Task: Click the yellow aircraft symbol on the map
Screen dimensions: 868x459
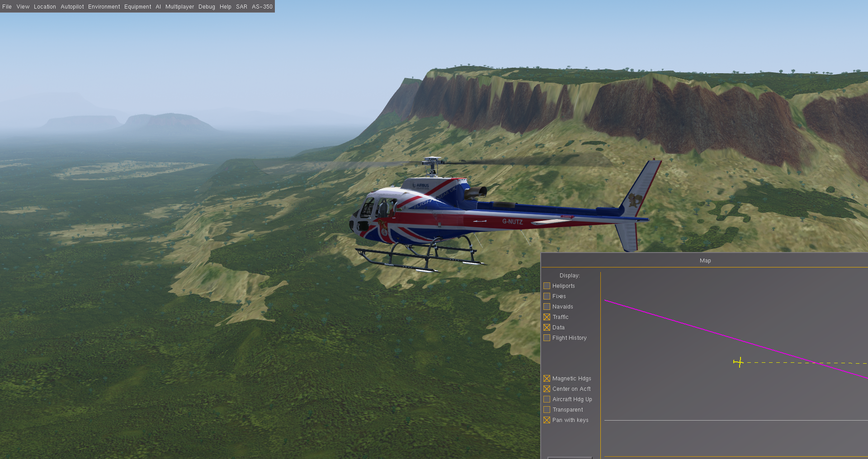Action: click(x=739, y=362)
